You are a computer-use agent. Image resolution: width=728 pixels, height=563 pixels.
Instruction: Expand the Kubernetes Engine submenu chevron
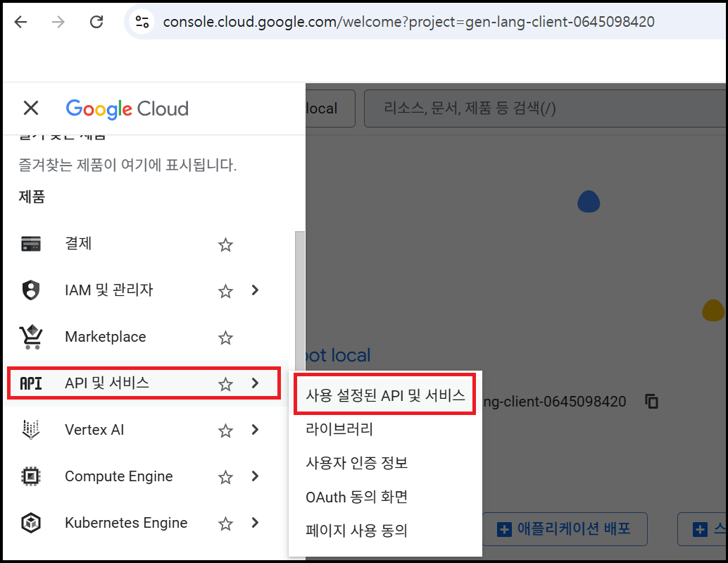point(255,523)
